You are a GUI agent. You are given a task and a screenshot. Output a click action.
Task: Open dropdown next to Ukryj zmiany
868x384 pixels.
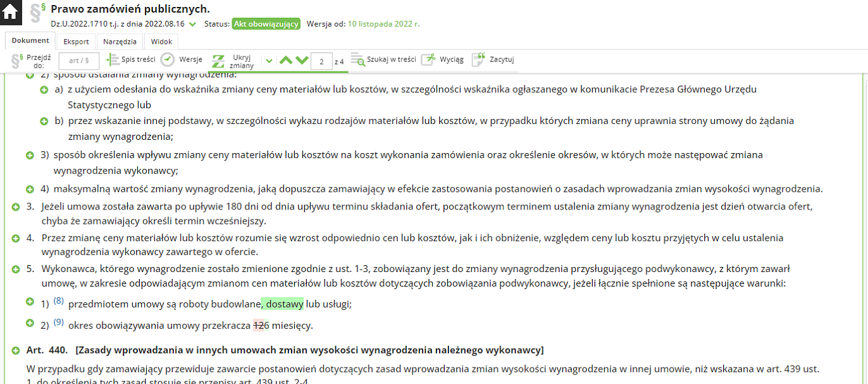[x=269, y=61]
